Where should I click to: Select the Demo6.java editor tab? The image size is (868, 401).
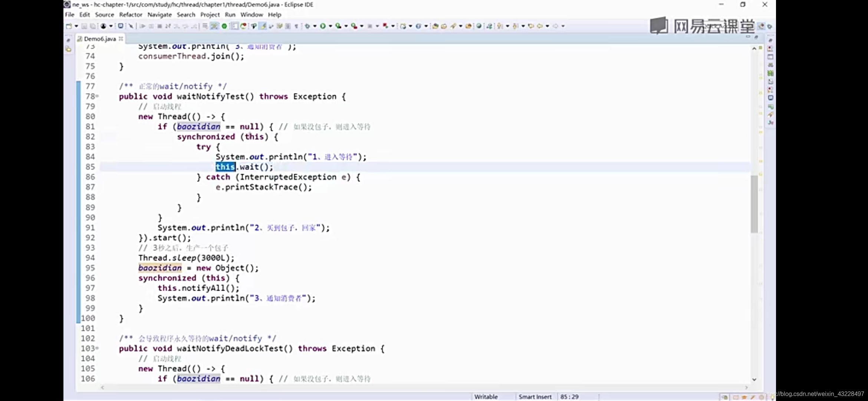coord(99,39)
